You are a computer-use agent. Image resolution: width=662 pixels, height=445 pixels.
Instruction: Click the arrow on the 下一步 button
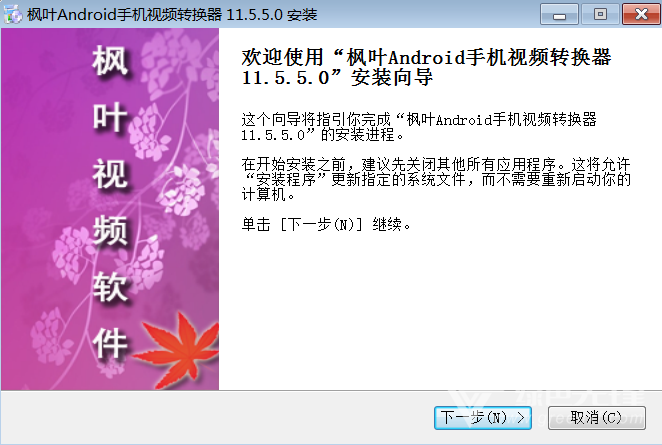[521, 418]
